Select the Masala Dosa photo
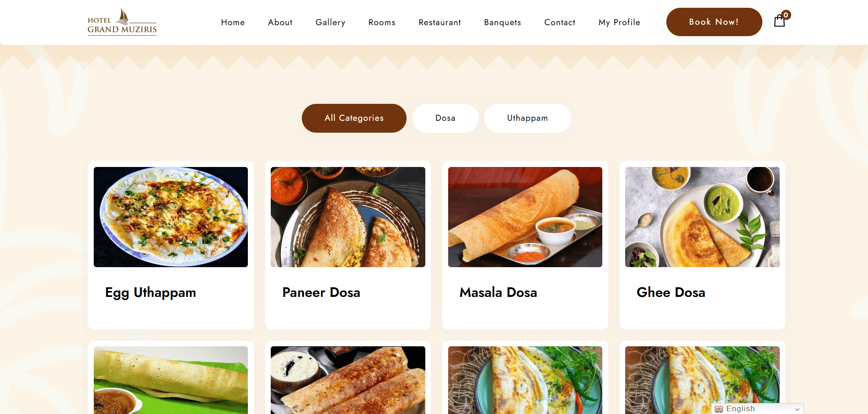This screenshot has width=868, height=414. click(x=525, y=217)
